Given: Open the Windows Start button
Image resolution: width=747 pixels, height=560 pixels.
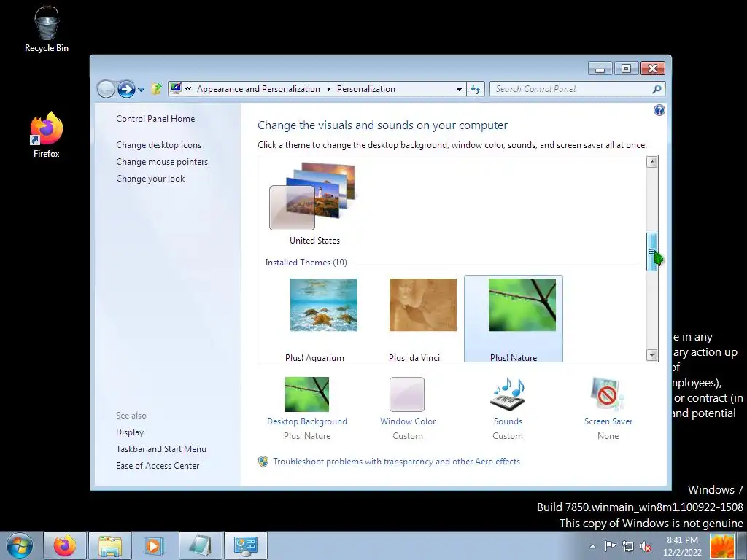Looking at the screenshot, I should [20, 545].
